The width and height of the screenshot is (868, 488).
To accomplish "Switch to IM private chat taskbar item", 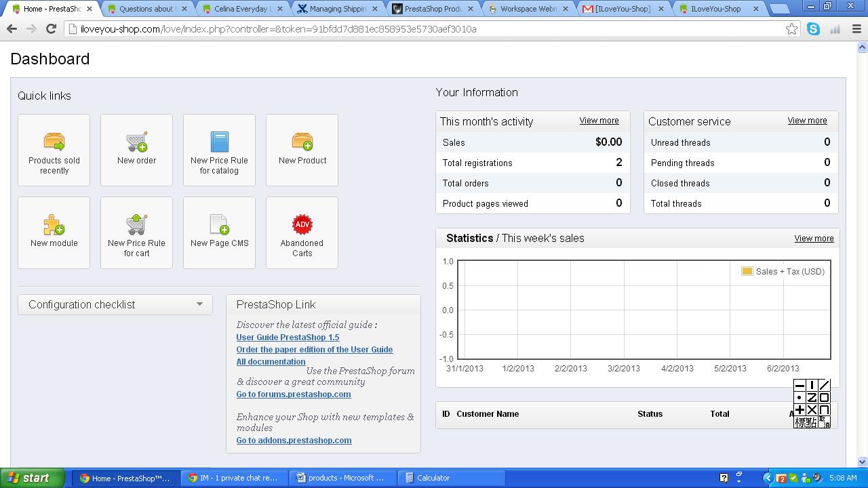I will (234, 478).
